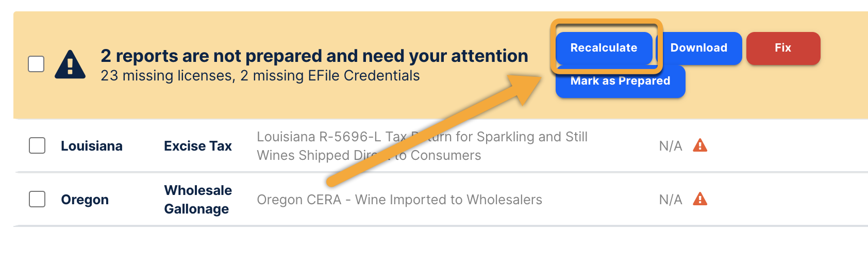Click the '2 reports are not prepared' heading

coord(314,56)
